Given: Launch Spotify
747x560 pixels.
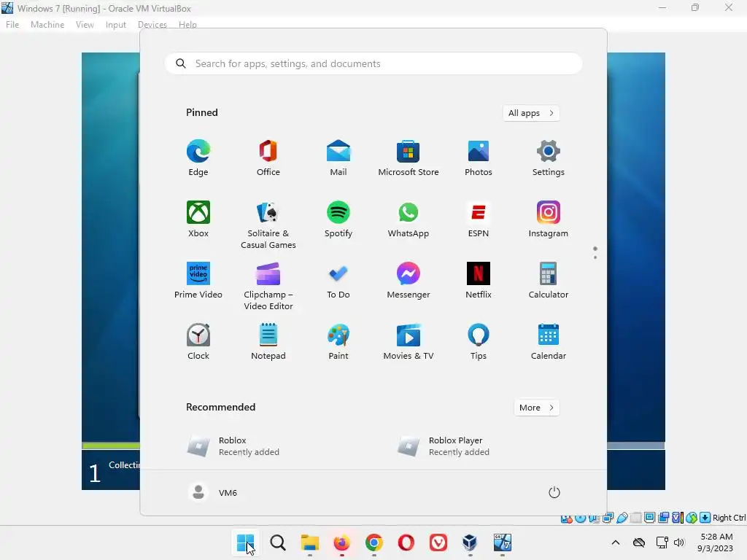Looking at the screenshot, I should 338,219.
